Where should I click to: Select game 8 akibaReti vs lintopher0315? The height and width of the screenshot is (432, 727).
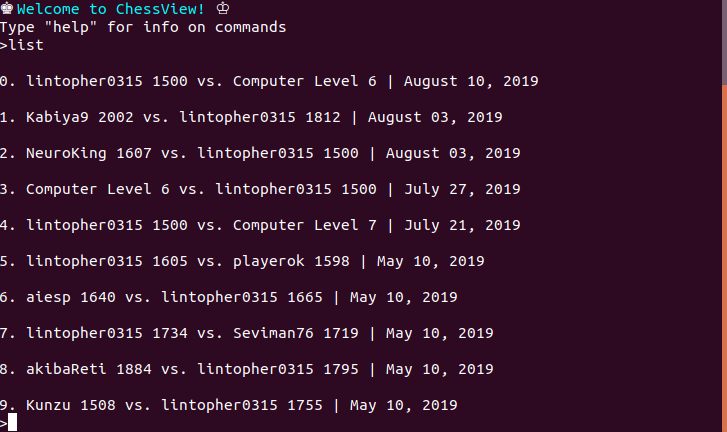[x=247, y=369]
